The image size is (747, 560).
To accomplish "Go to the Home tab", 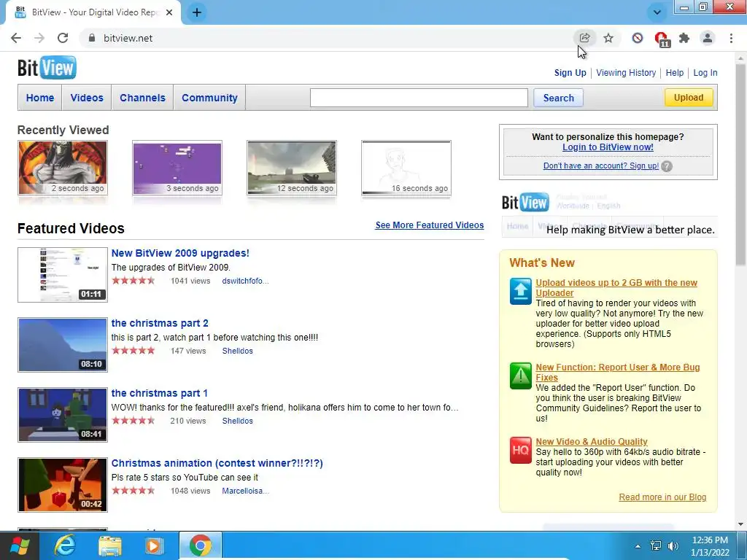I will click(40, 98).
